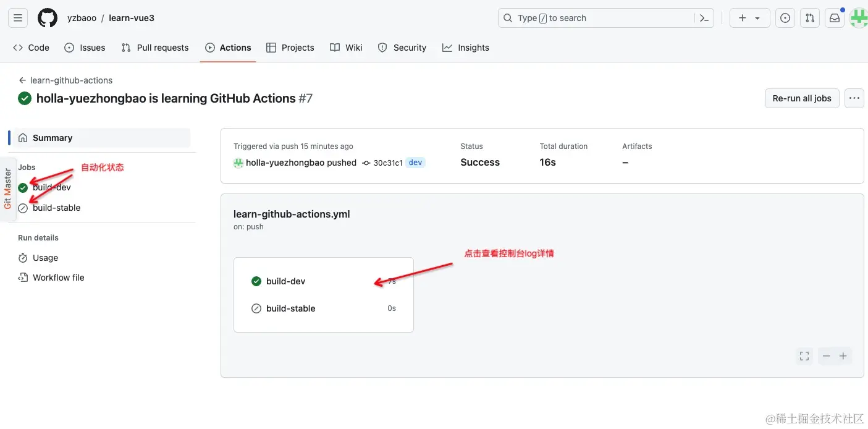868x429 pixels.
Task: Click the Success status text
Action: coord(480,163)
